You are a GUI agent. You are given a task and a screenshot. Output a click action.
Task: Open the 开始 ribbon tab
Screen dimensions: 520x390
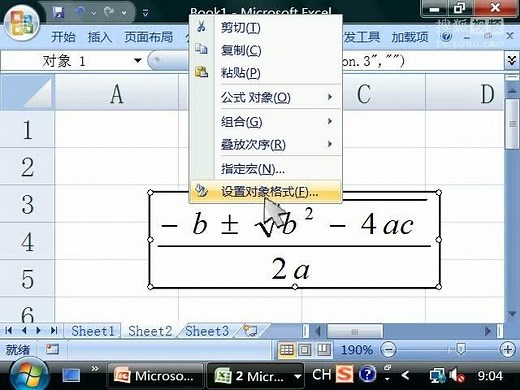[63, 37]
